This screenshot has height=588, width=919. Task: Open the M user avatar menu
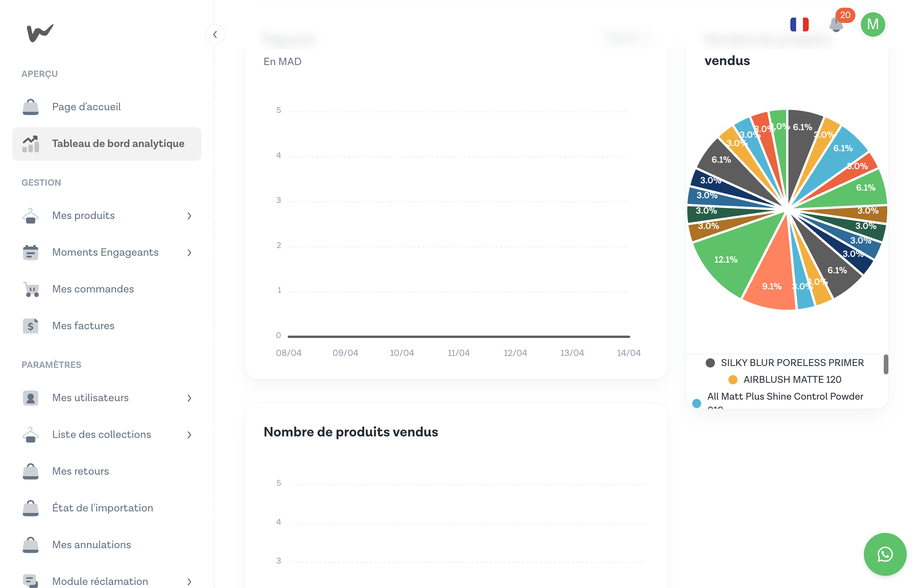872,24
